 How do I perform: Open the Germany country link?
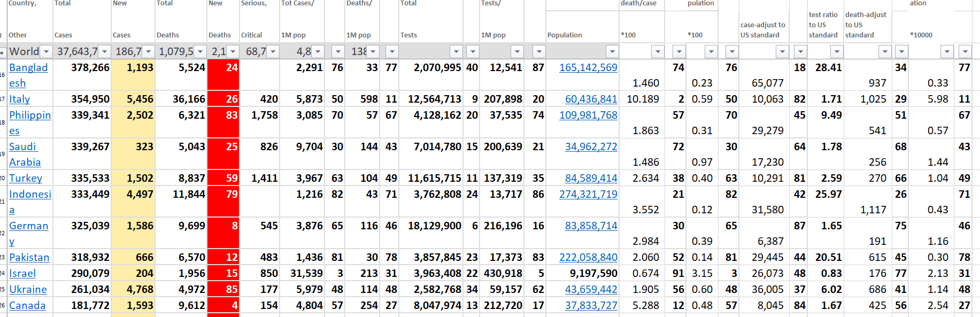(x=28, y=234)
